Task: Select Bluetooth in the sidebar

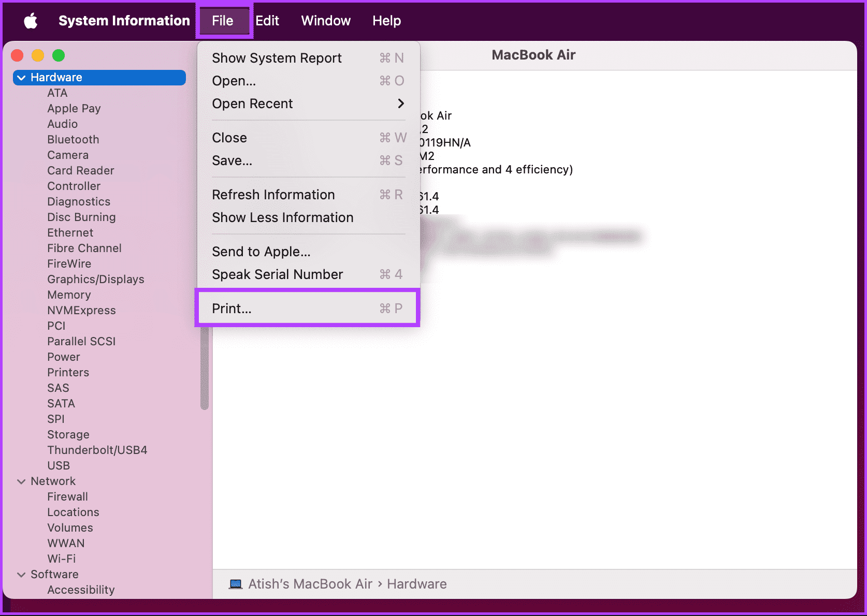Action: click(73, 140)
